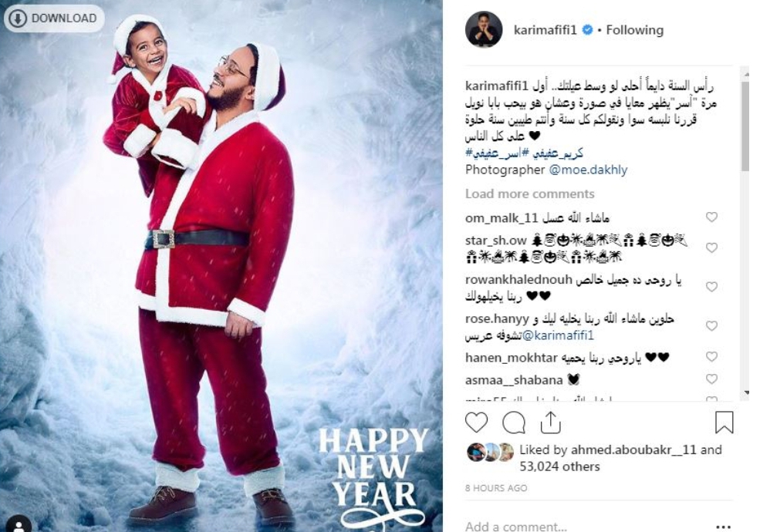Viewport: 770px width, 532px height.
Task: Like hanen_mokhtar's comment
Action: click(711, 357)
